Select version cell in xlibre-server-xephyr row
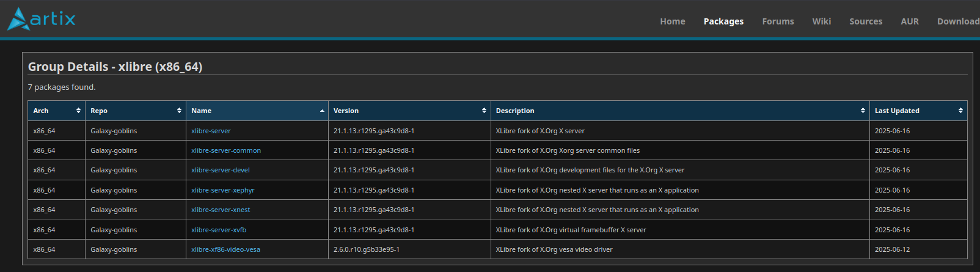Image resolution: width=980 pixels, height=272 pixels. (x=409, y=190)
